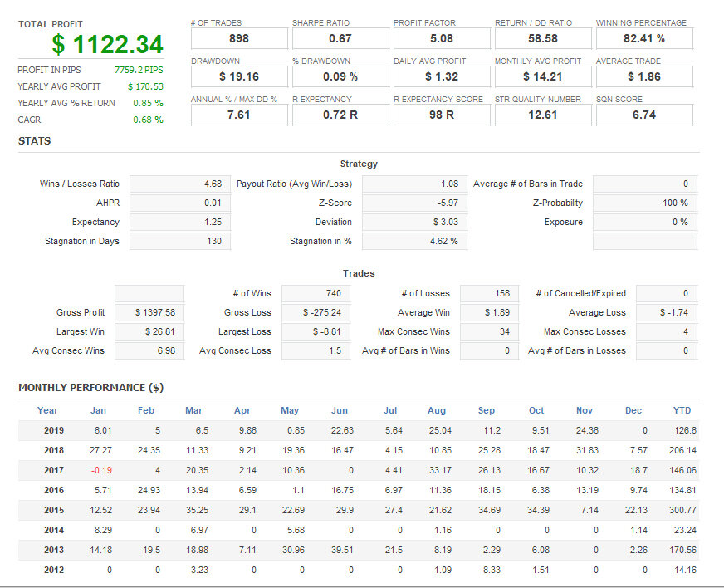Click the 2015 row label
The height and width of the screenshot is (588, 724).
click(x=54, y=511)
